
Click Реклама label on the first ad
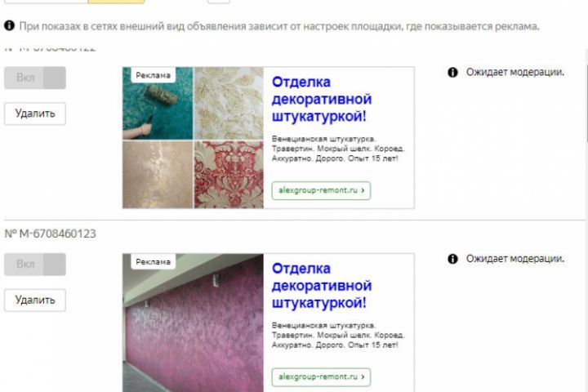(x=153, y=75)
